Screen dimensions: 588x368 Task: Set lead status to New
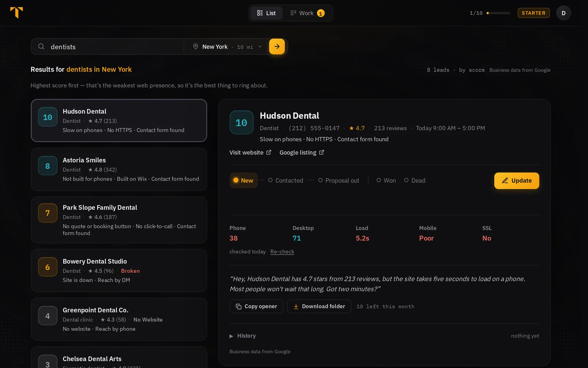point(243,180)
